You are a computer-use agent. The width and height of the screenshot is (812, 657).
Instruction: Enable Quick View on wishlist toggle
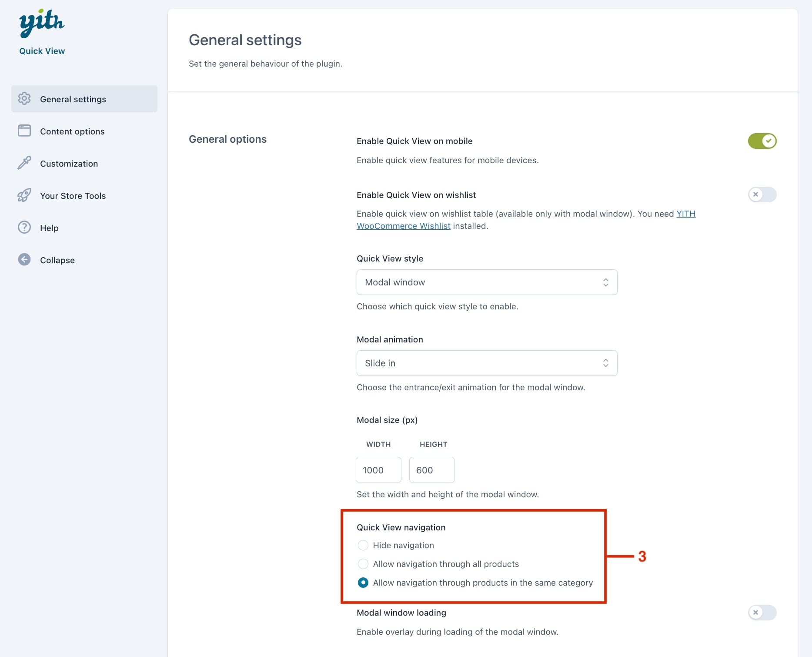762,194
